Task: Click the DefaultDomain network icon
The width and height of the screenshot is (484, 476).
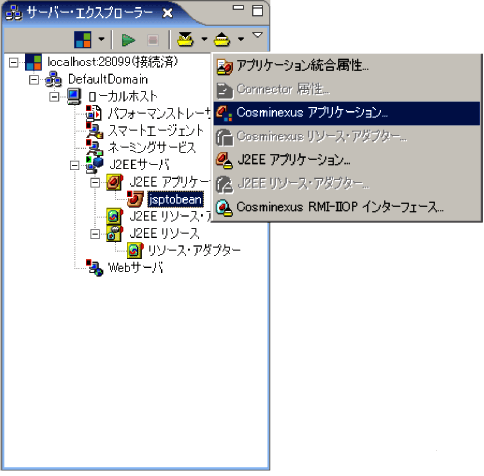Action: pos(54,79)
